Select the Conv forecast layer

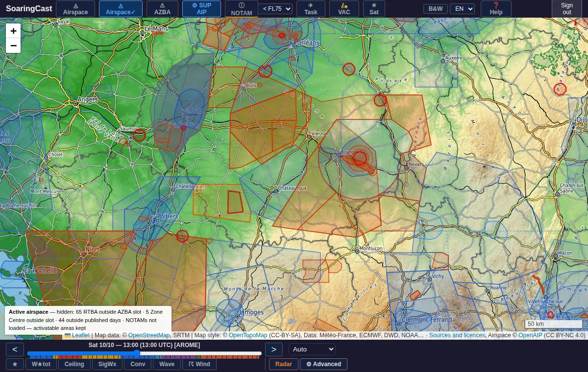[138, 364]
